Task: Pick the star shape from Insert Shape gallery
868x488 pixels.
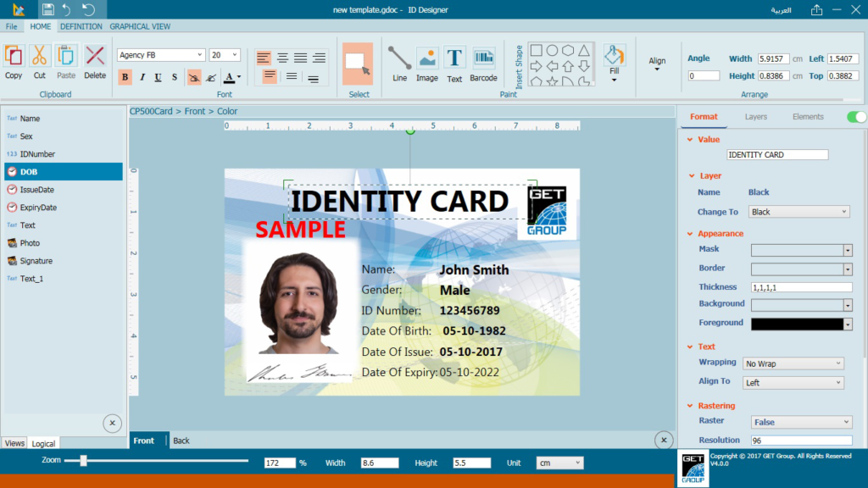Action: [x=552, y=81]
